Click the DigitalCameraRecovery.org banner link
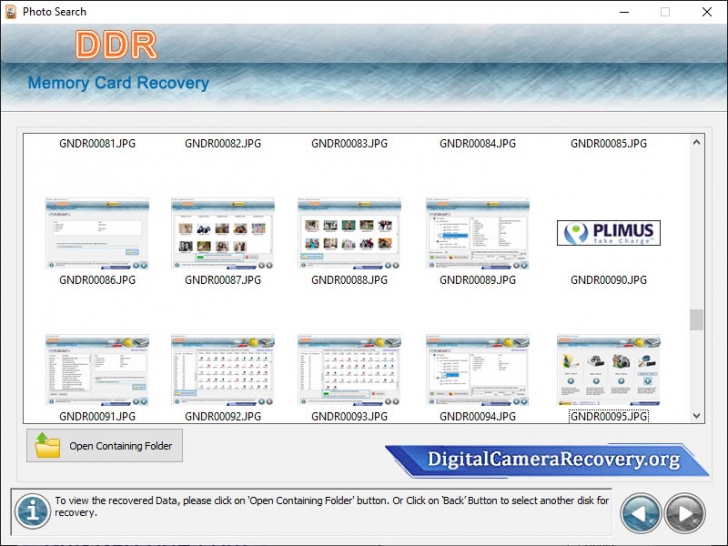This screenshot has width=728, height=546. (x=547, y=461)
